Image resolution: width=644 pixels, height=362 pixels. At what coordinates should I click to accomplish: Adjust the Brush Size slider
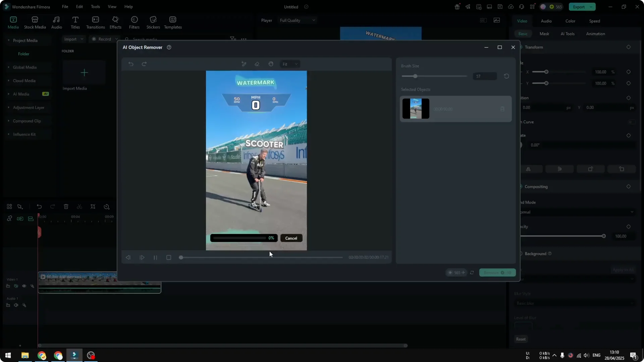click(415, 76)
